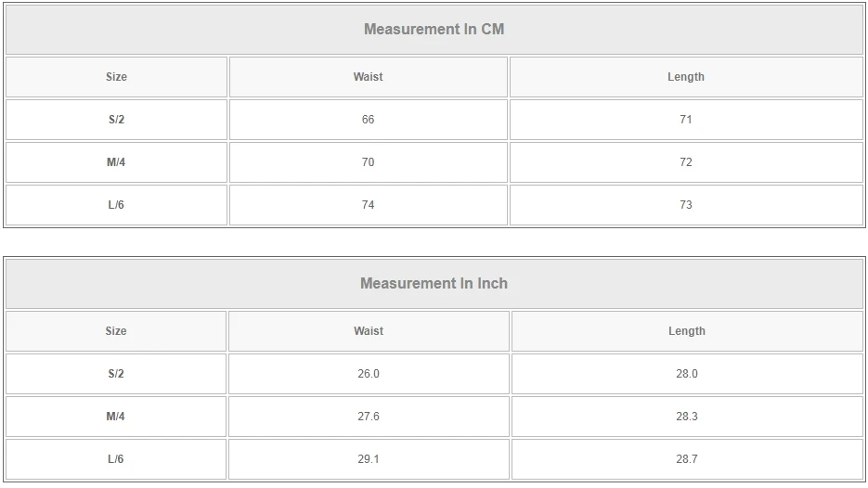Click the length value 71 cell
The width and height of the screenshot is (868, 488).
pos(686,120)
